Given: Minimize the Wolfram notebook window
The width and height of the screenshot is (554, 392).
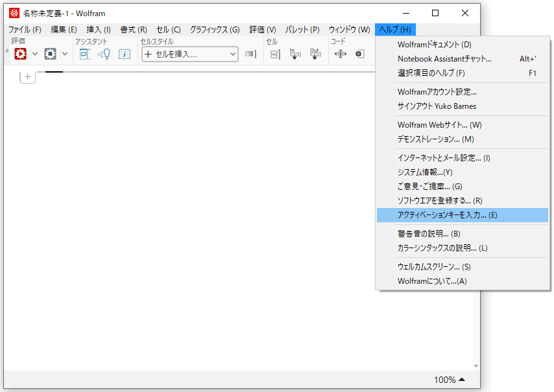Looking at the screenshot, I should click(406, 13).
